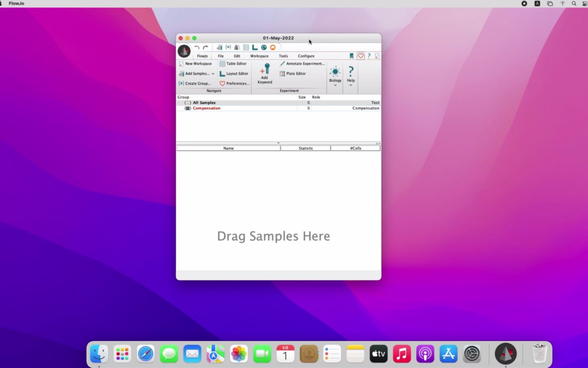This screenshot has width=588, height=368.
Task: Click the Statistic column header
Action: pos(306,148)
